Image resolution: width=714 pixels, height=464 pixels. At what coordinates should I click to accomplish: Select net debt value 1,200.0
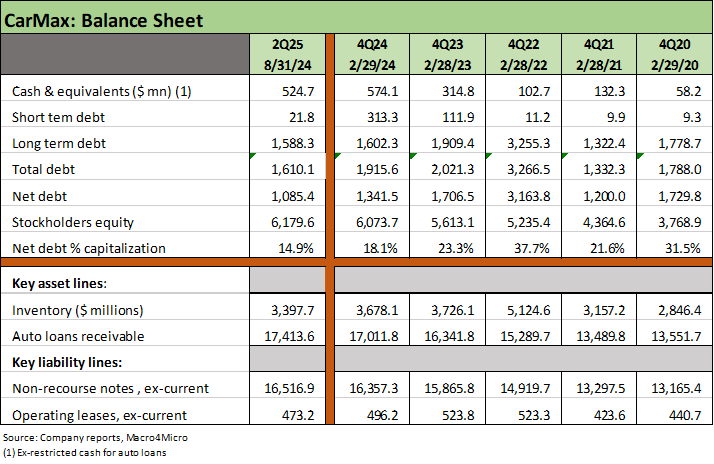coord(604,196)
